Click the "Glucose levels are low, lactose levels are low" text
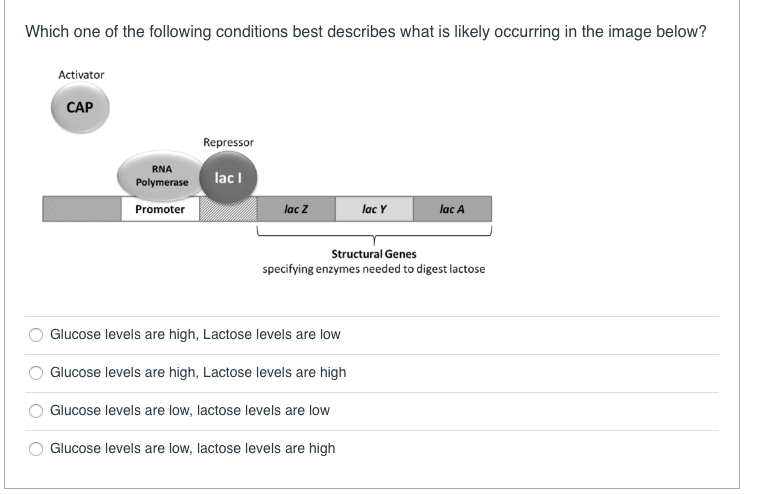The width and height of the screenshot is (766, 494). [190, 411]
